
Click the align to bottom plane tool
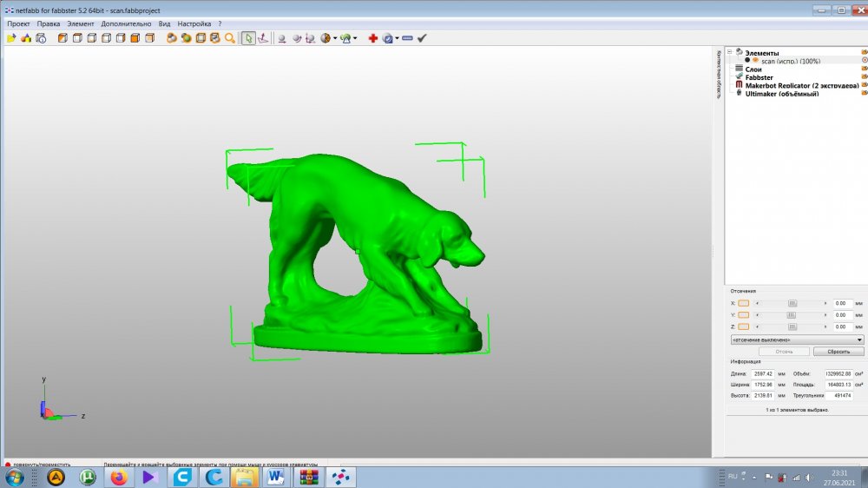(x=263, y=38)
